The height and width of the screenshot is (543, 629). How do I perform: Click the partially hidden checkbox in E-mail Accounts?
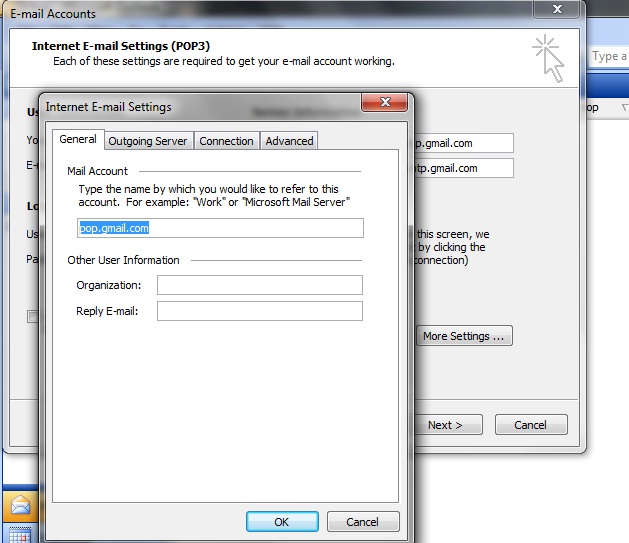click(33, 316)
